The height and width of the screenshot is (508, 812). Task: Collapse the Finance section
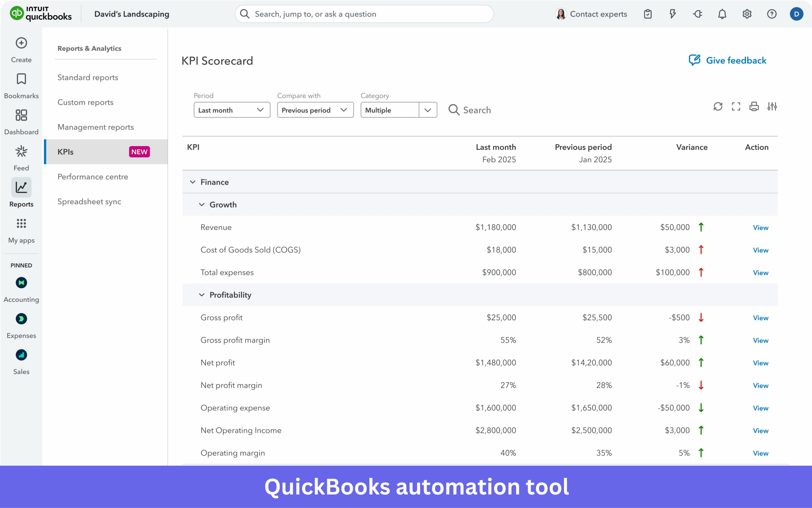point(193,182)
